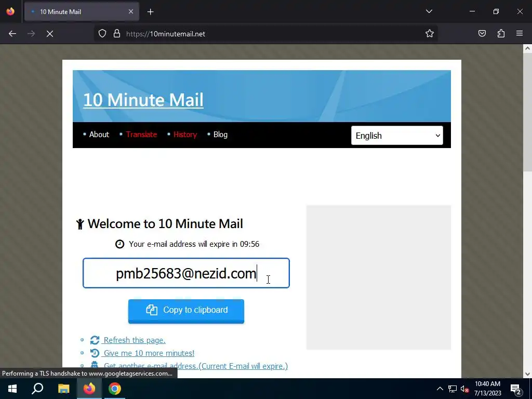This screenshot has height=399, width=532.
Task: Switch to Chrome in the taskbar
Action: click(x=115, y=389)
